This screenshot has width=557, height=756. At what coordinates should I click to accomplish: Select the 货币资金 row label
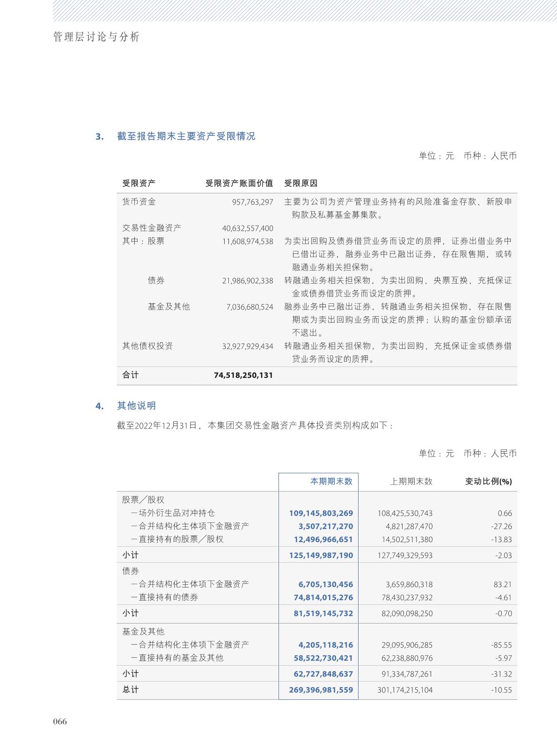click(139, 202)
